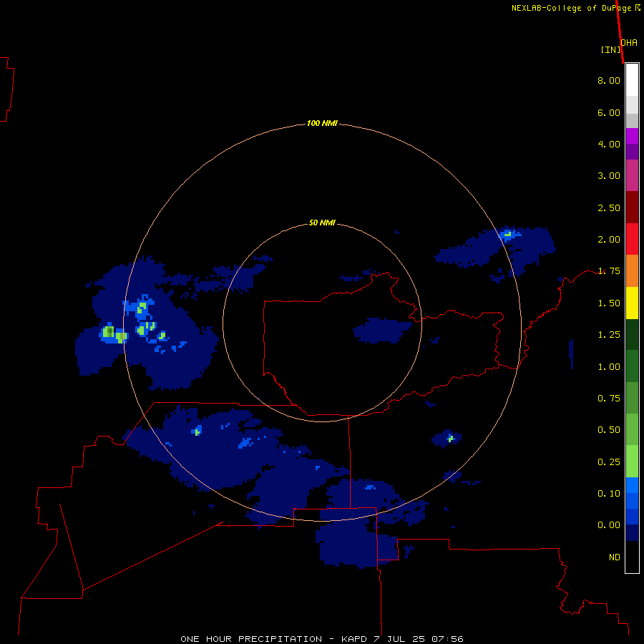Click the NEXLAB-College of DuPage credit text
Screen dimensions: 644x644
(x=572, y=8)
